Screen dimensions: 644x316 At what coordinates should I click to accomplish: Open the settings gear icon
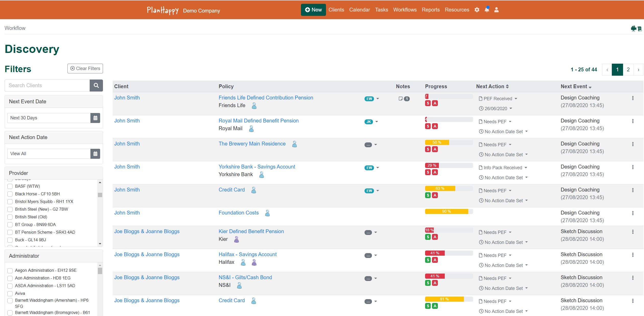[477, 10]
